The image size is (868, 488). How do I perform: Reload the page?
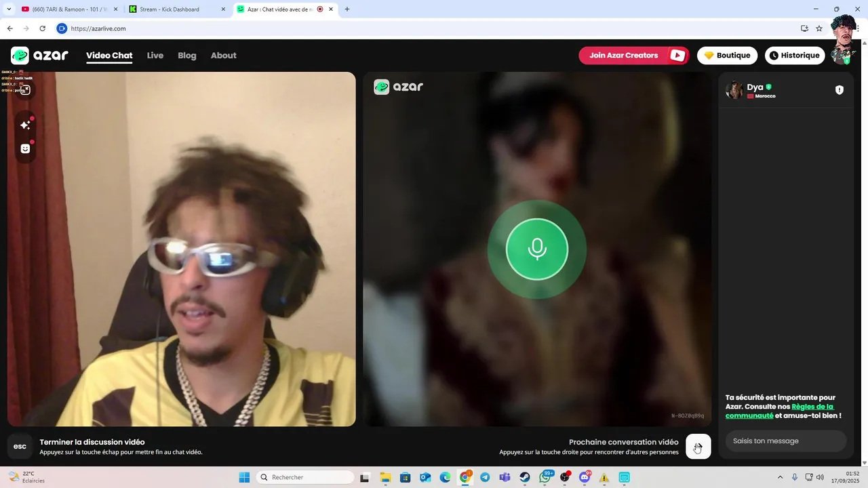pyautogui.click(x=42, y=28)
